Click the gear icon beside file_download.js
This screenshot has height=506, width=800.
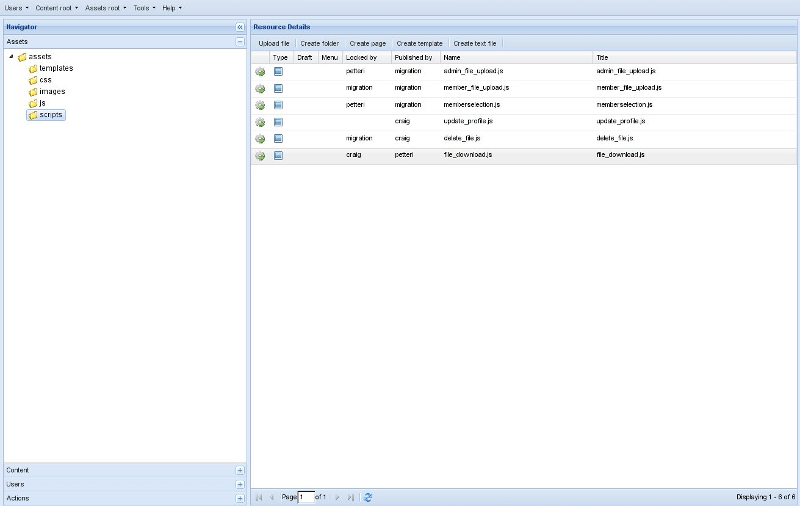pyautogui.click(x=260, y=156)
